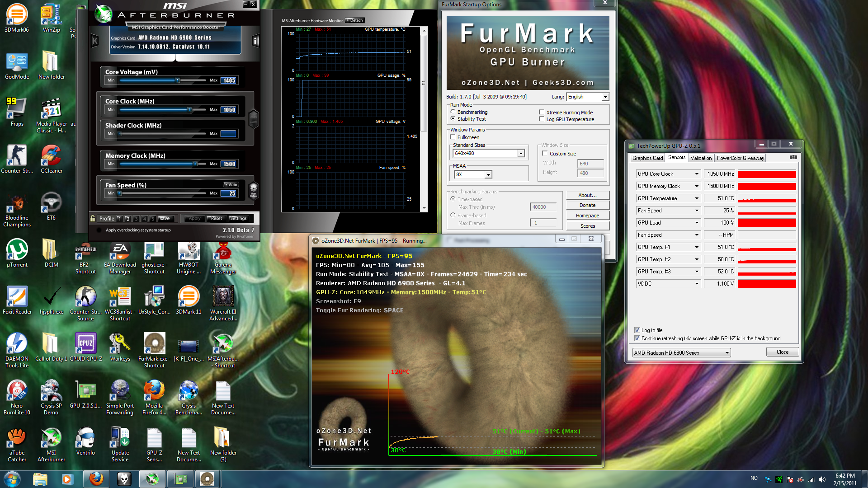Select Afterburner profile slot 2
The image size is (868, 488).
[127, 218]
